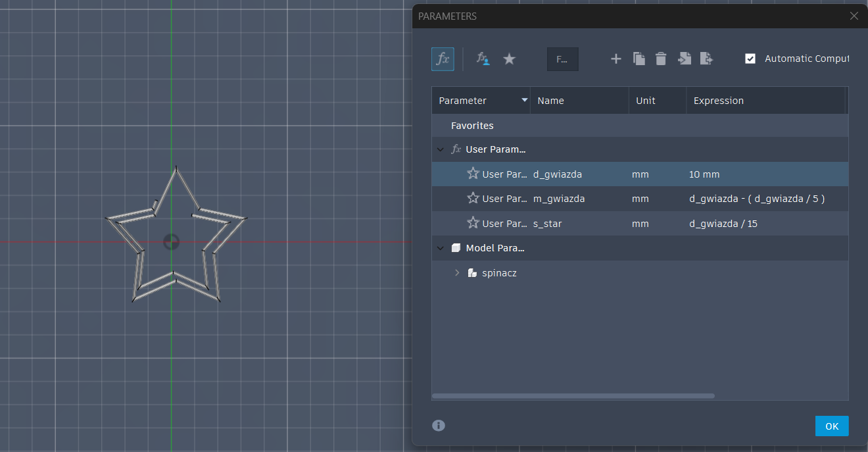Click the import parameters icon

(684, 59)
